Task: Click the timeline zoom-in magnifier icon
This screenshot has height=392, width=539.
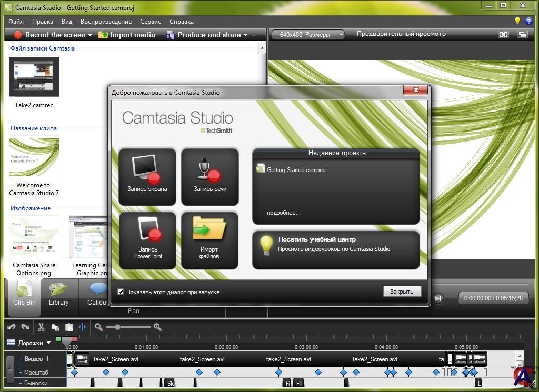Action: 157,327
